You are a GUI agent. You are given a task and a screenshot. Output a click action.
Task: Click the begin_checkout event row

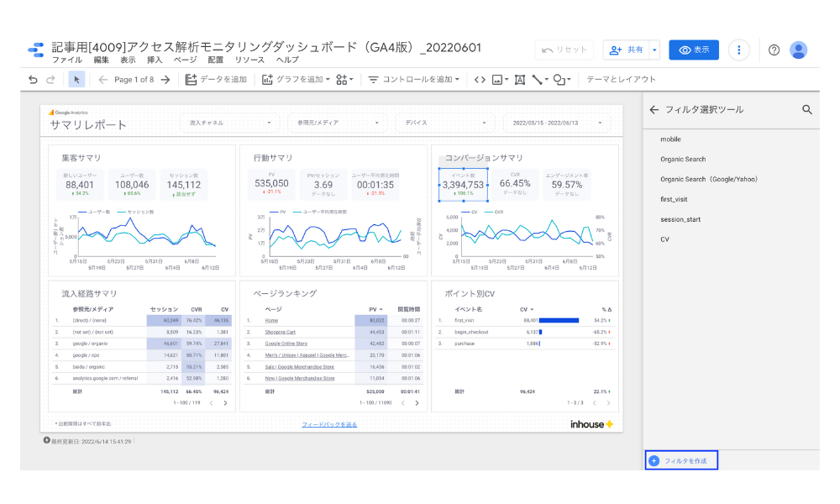coord(524,332)
